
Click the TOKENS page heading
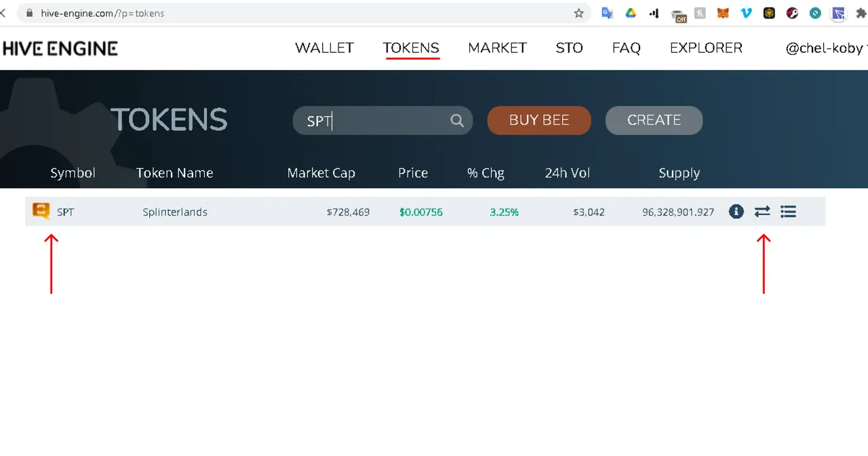pos(169,120)
